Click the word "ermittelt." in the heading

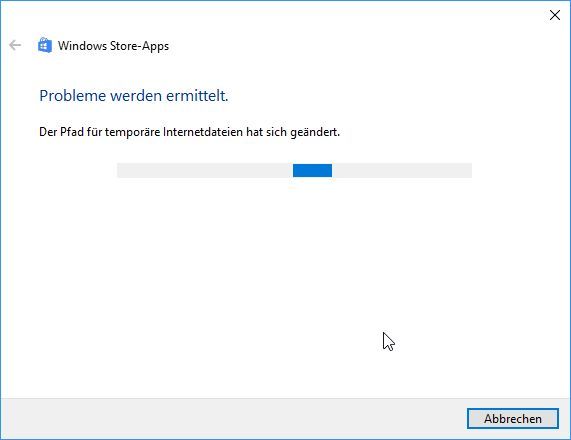click(x=197, y=96)
